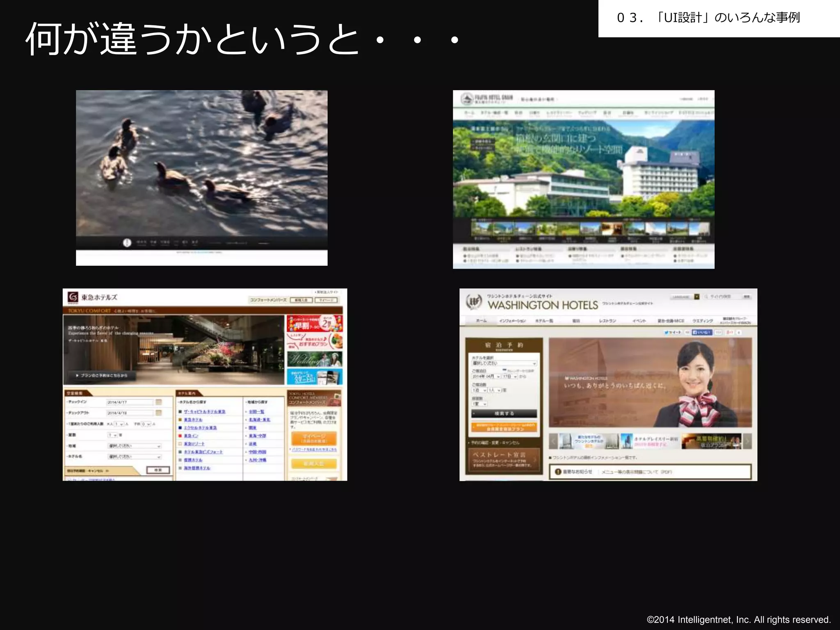Select ホテル一覧 tab in Washington navigation
This screenshot has width=840, height=630.
point(544,321)
